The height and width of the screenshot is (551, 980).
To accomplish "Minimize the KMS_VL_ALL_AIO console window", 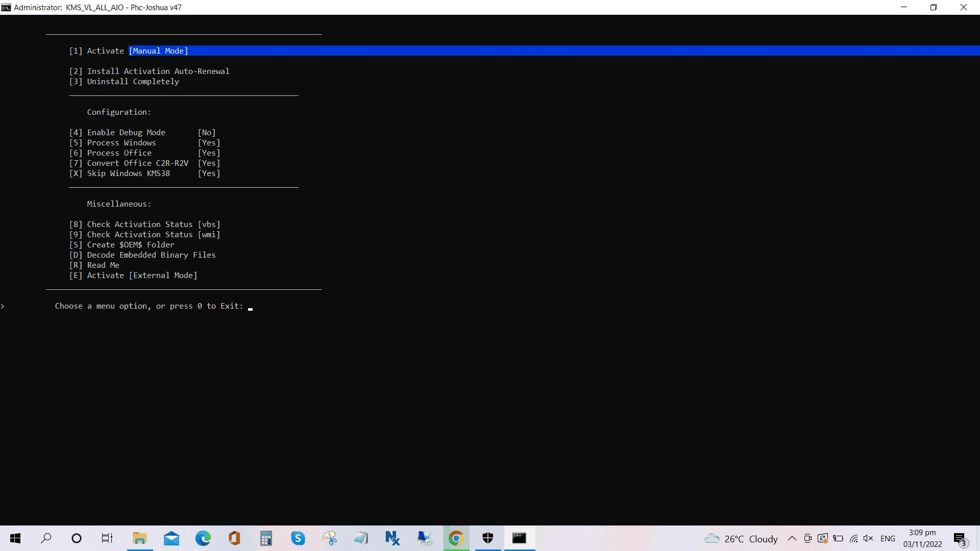I will (x=904, y=7).
